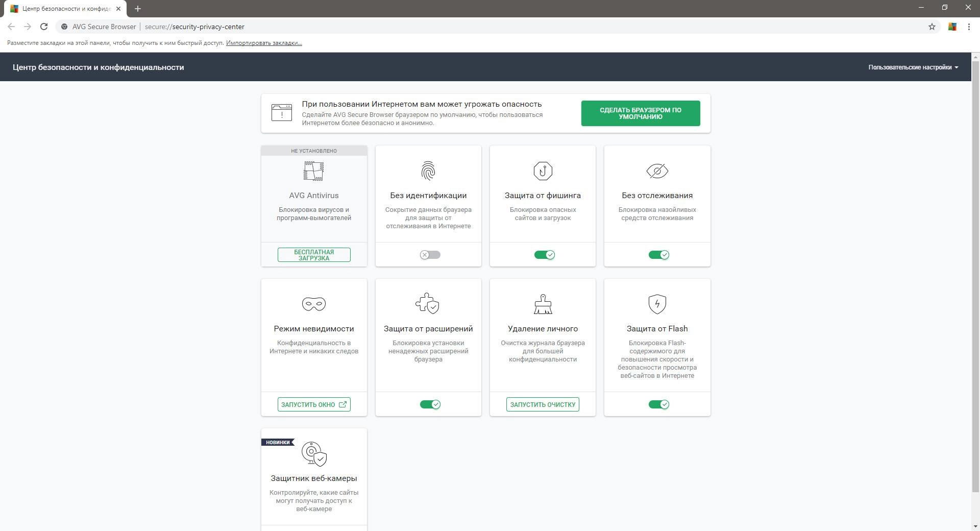Close the Центр безопасности tab
The image size is (980, 531).
(x=118, y=9)
